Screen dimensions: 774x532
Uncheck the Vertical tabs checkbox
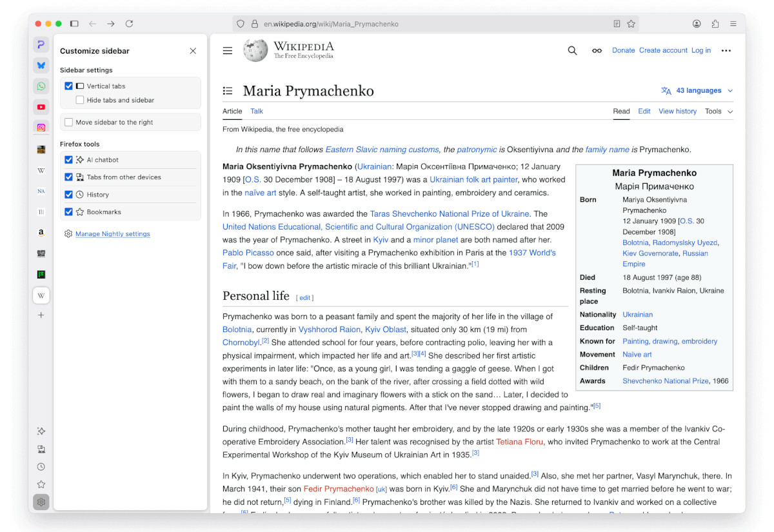point(69,86)
